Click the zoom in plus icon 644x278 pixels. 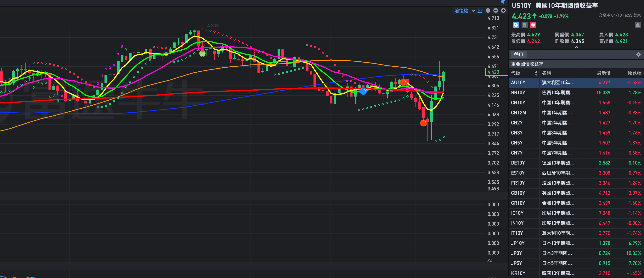point(503,10)
